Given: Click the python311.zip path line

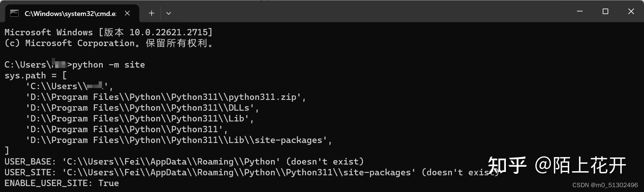Looking at the screenshot, I should tap(166, 97).
